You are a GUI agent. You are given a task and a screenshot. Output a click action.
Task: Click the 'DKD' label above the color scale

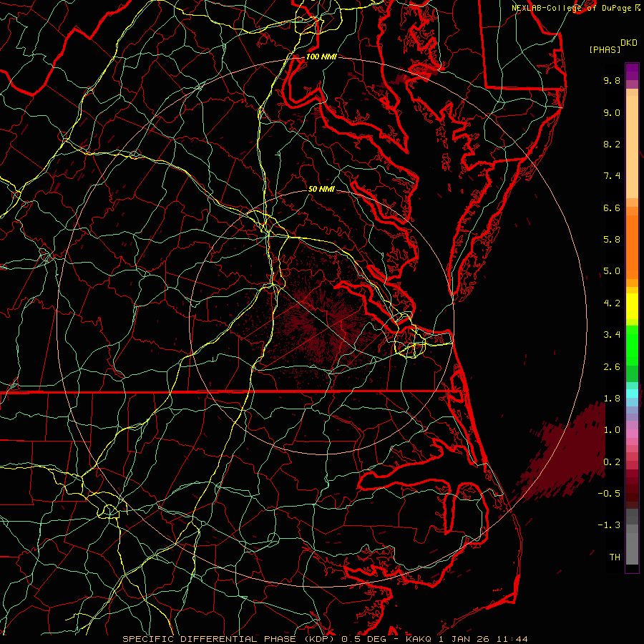pos(628,43)
